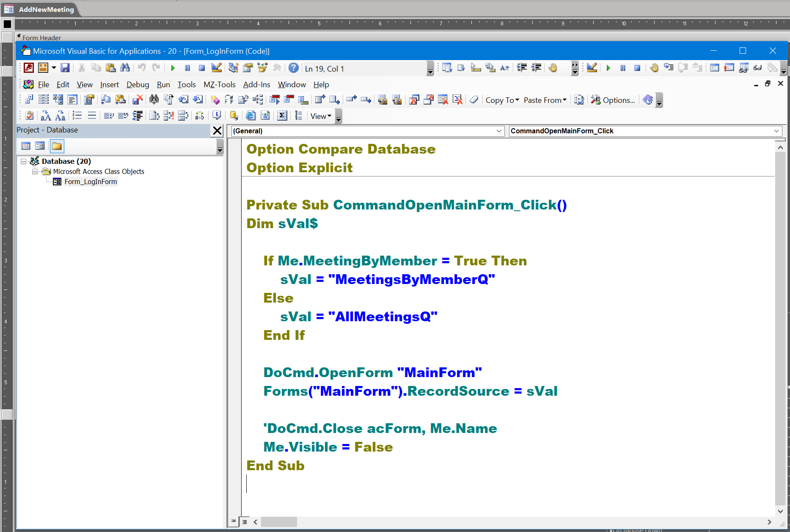Image resolution: width=790 pixels, height=532 pixels.
Task: Click the MZ-Tools task list clipboard icon
Action: (29, 116)
